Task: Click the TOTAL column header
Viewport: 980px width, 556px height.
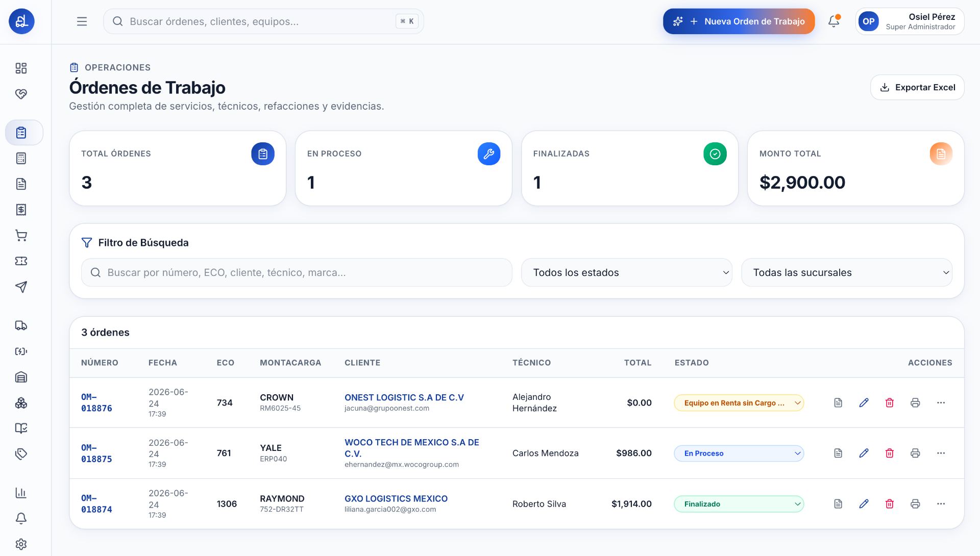Action: 638,363
